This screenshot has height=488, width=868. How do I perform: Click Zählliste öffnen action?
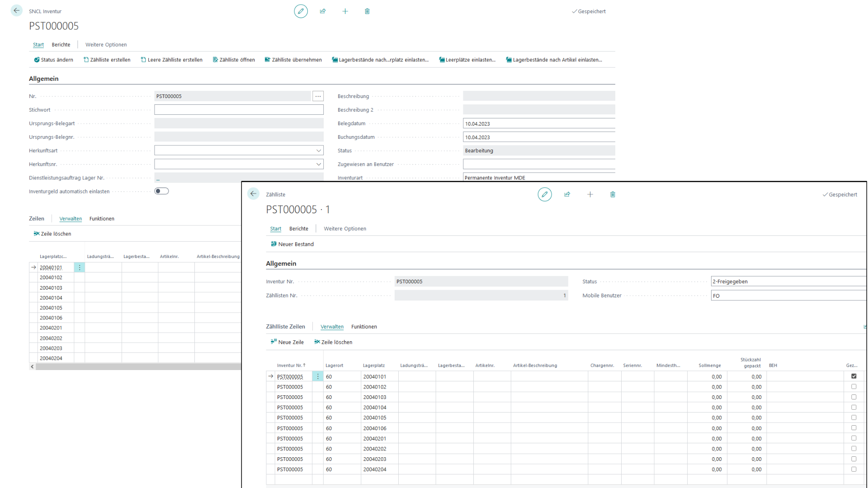[x=234, y=60]
